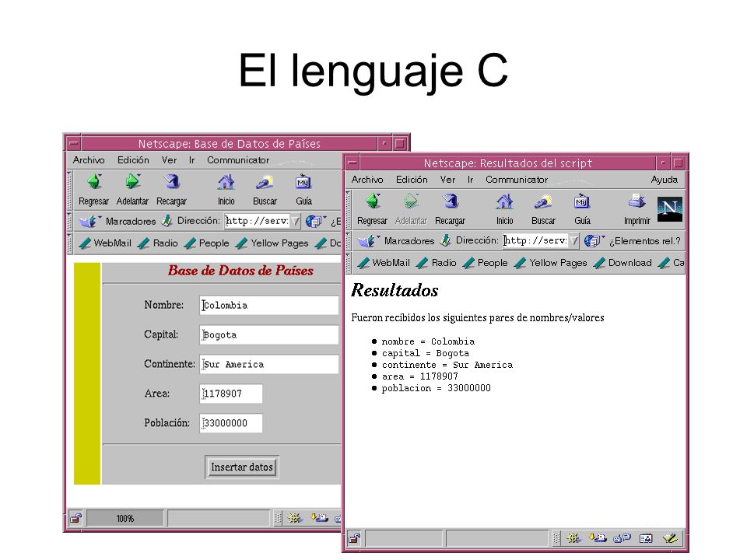
Task: Expand the address dropdown in Resultados window
Action: 574,241
